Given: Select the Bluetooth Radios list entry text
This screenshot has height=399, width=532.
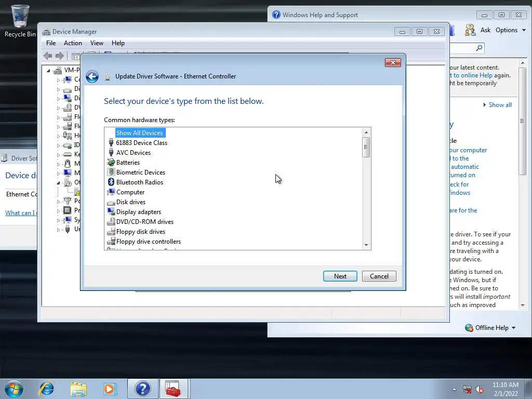Looking at the screenshot, I should tap(140, 182).
